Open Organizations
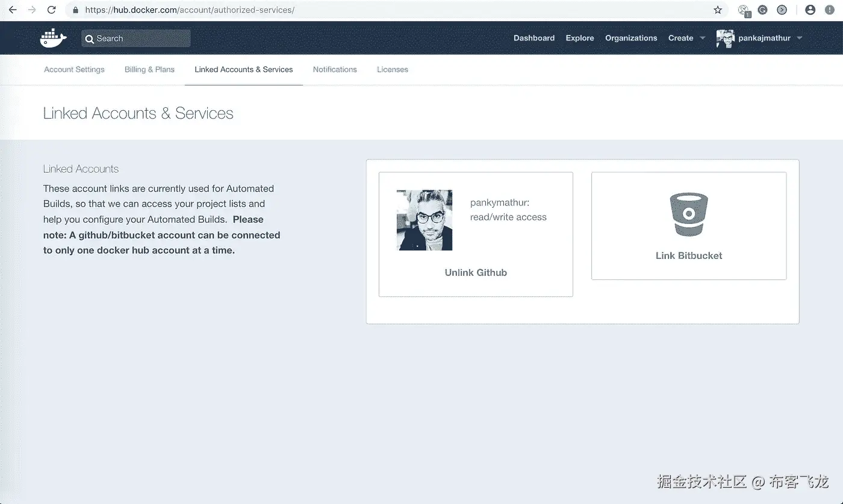 [631, 38]
